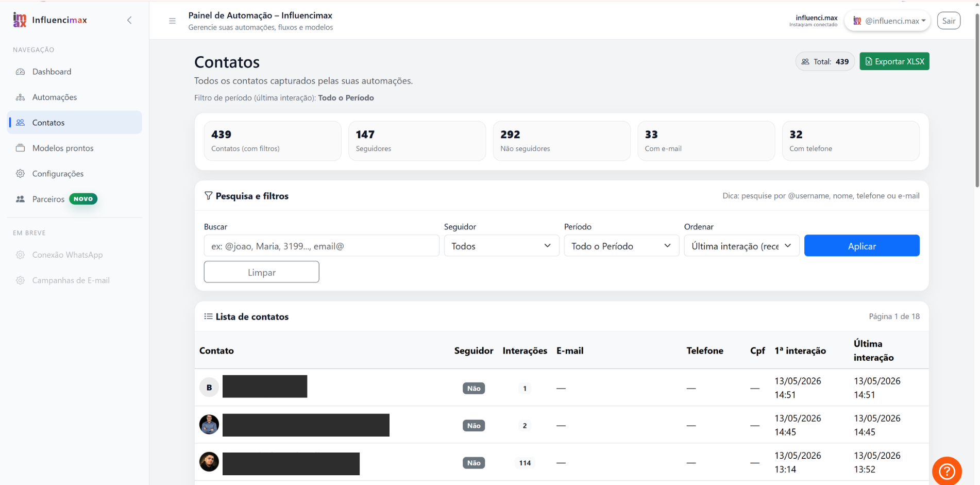
Task: Open the @influenci.max account dropdown
Action: [888, 21]
